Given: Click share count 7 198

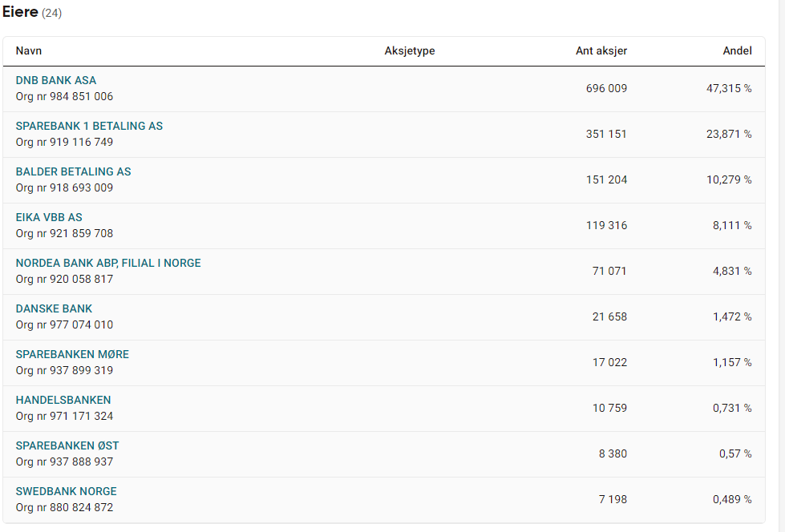Looking at the screenshot, I should pyautogui.click(x=613, y=499).
